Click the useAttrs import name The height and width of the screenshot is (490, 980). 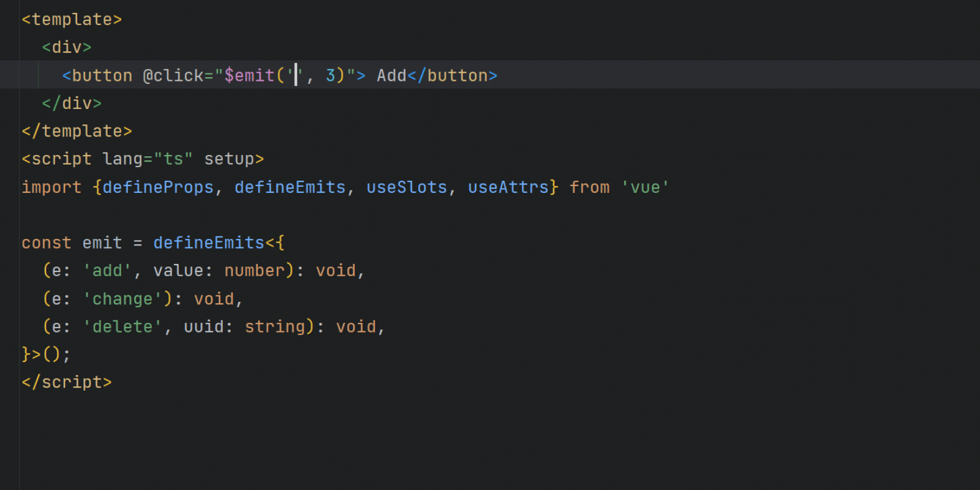(x=508, y=187)
